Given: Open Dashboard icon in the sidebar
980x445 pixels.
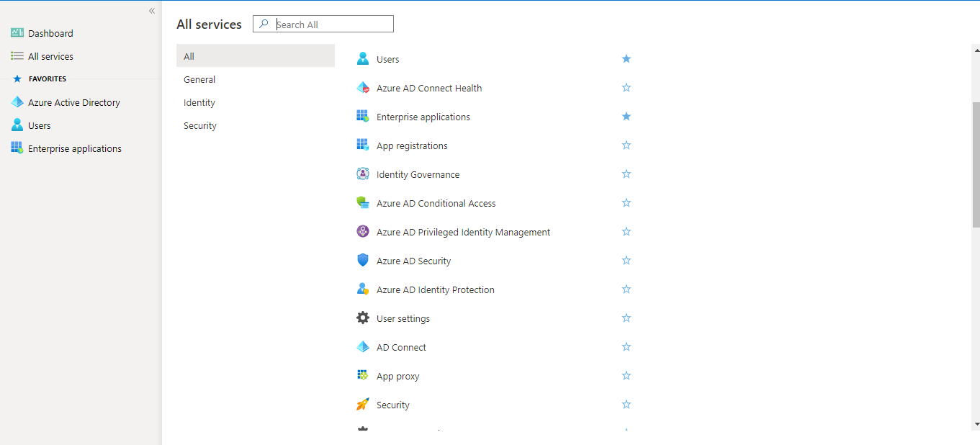Looking at the screenshot, I should pos(17,33).
